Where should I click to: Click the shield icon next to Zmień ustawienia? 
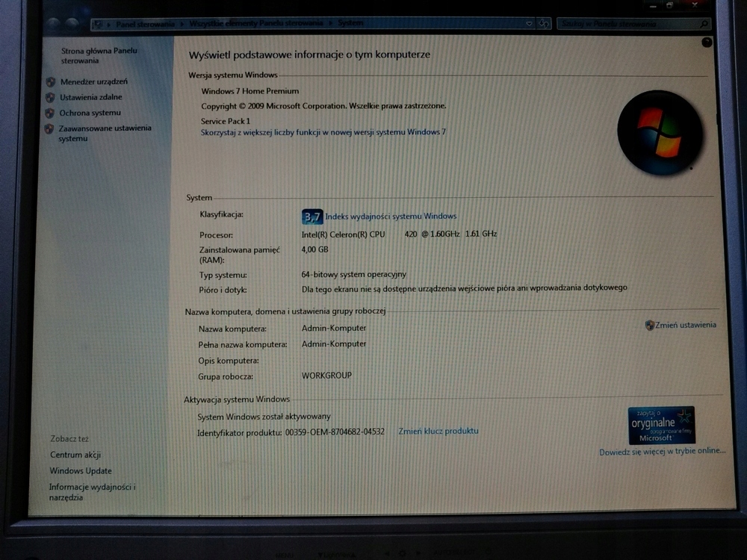[649, 326]
